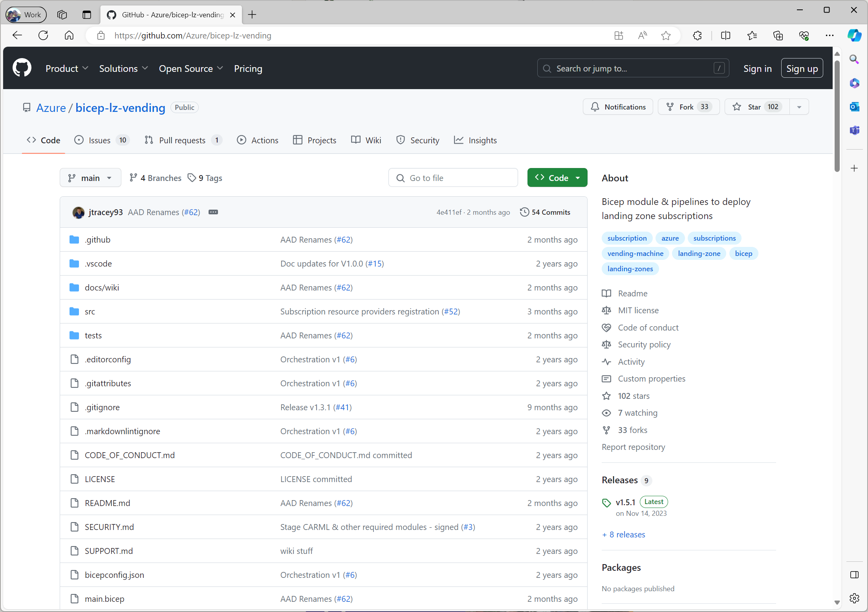Open the Read aloud icon in address bar
Image resolution: width=868 pixels, height=612 pixels.
643,36
